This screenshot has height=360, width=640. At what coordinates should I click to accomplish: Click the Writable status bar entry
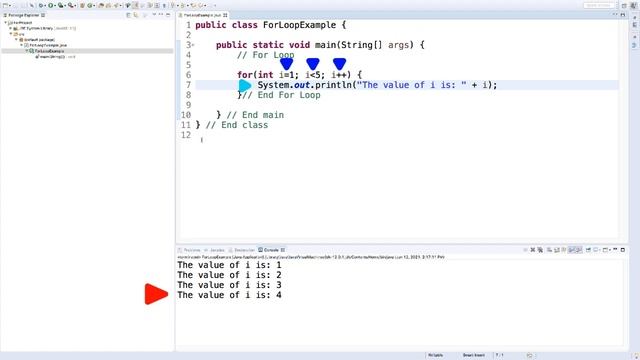point(435,355)
